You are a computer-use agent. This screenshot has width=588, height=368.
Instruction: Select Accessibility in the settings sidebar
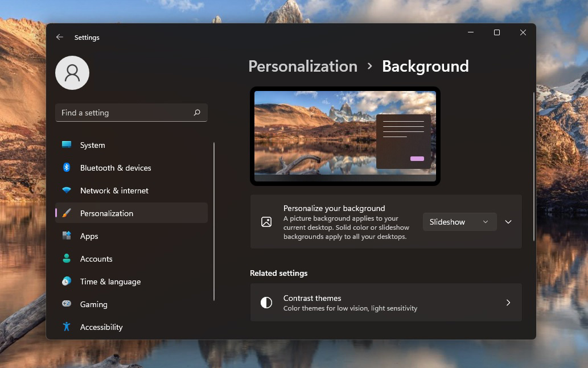coord(101,327)
